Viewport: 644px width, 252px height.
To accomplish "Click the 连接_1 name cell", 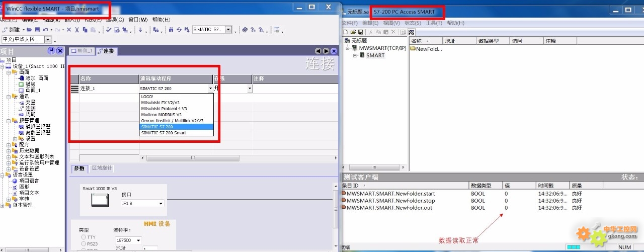I will [x=109, y=88].
